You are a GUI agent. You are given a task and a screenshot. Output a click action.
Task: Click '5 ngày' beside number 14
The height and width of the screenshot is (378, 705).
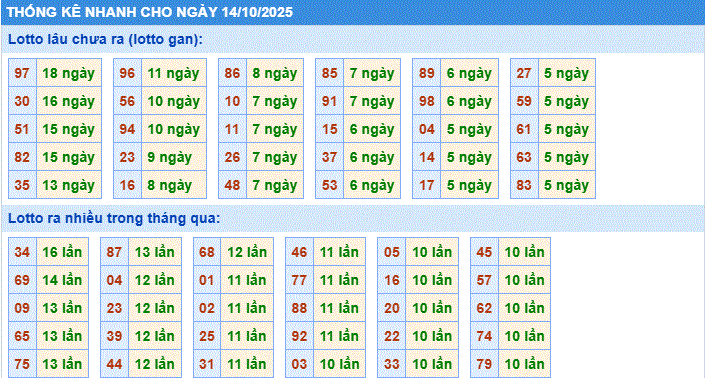click(469, 157)
